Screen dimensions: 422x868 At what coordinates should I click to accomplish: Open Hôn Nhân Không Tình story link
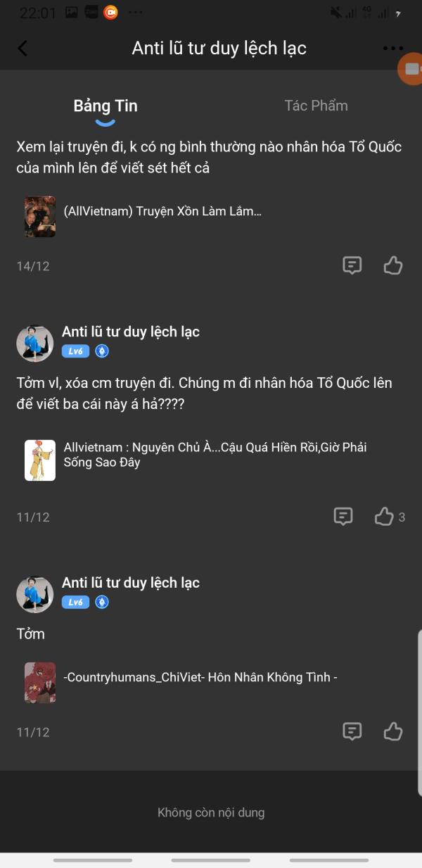(200, 677)
